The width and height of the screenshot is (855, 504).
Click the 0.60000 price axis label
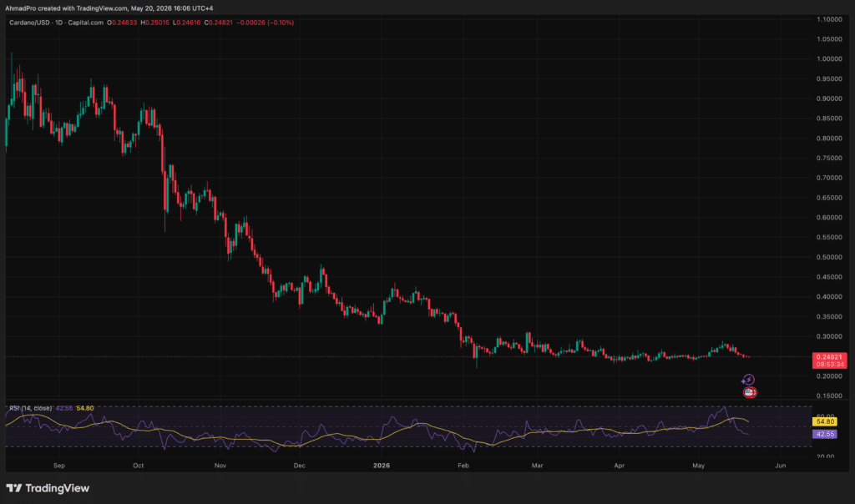pos(829,218)
